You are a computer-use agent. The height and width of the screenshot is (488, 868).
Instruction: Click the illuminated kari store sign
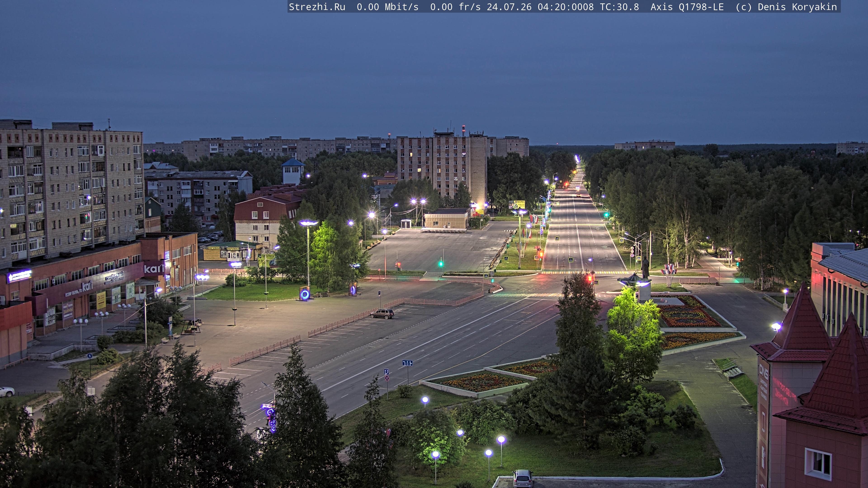154,269
